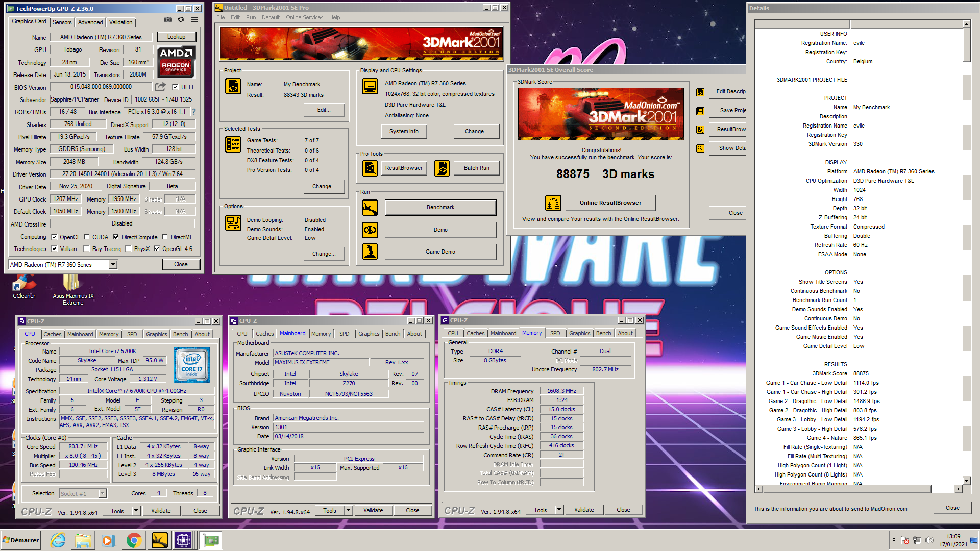Toggle the CUDA checkbox

point(87,237)
